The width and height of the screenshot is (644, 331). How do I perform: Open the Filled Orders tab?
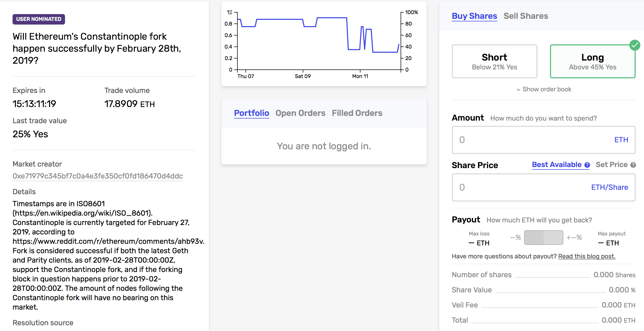[357, 113]
